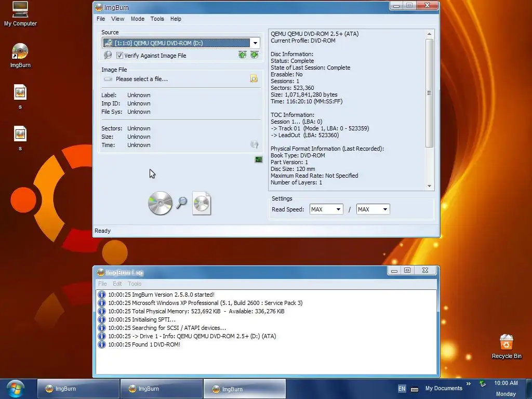Click the small drive icon before Please select
This screenshot has height=399, width=532.
pyautogui.click(x=108, y=79)
